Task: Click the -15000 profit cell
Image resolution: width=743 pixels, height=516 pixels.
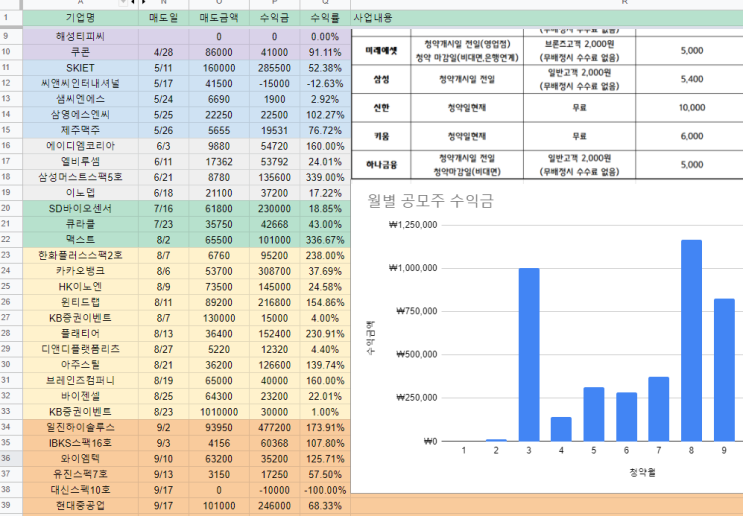Action: point(274,83)
